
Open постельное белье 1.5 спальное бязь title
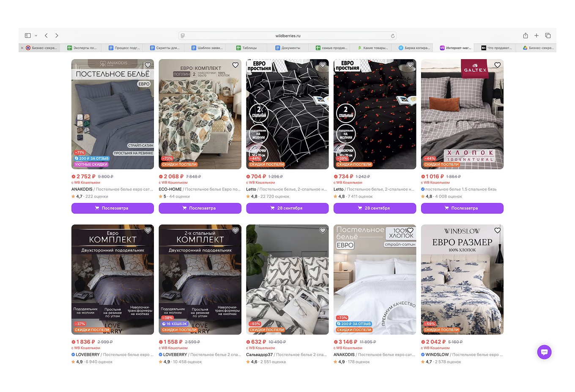(x=461, y=189)
